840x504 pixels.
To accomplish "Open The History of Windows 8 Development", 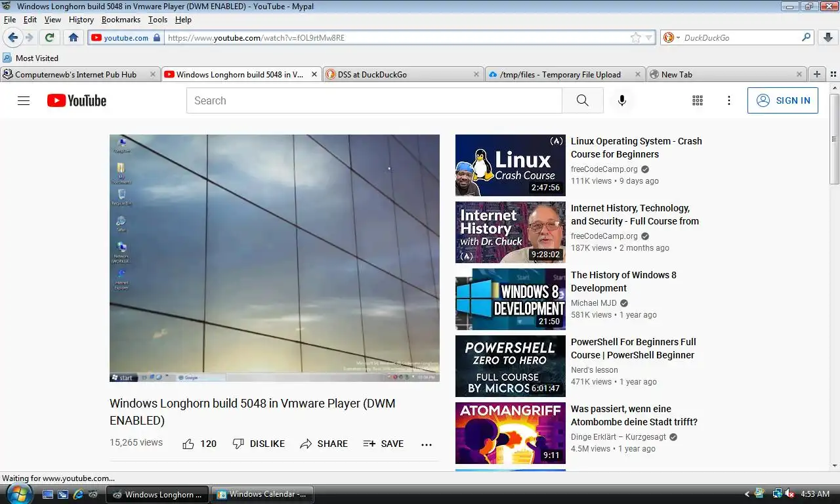I will [623, 282].
